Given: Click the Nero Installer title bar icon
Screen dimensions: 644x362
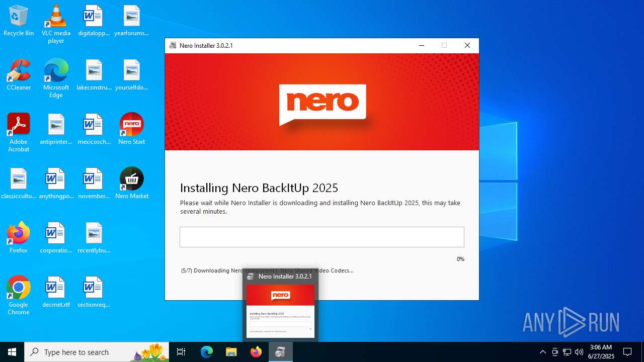Looking at the screenshot, I should coord(173,45).
